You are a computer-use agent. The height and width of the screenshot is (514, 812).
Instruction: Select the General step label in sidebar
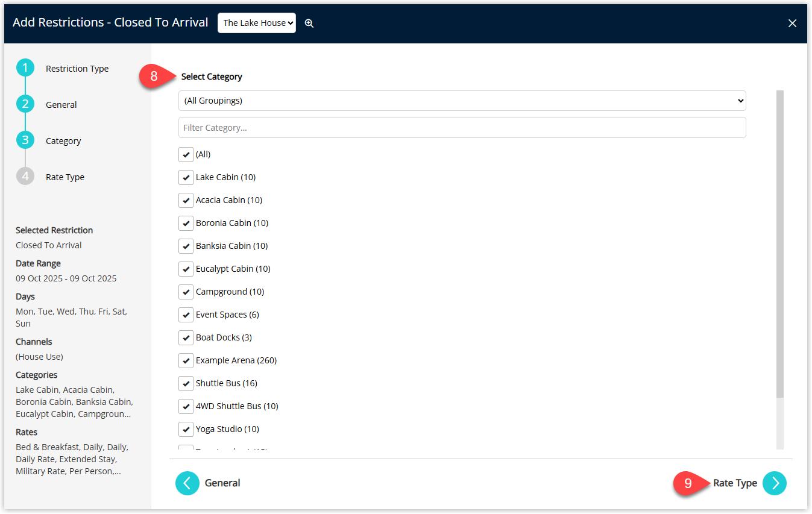tap(61, 105)
